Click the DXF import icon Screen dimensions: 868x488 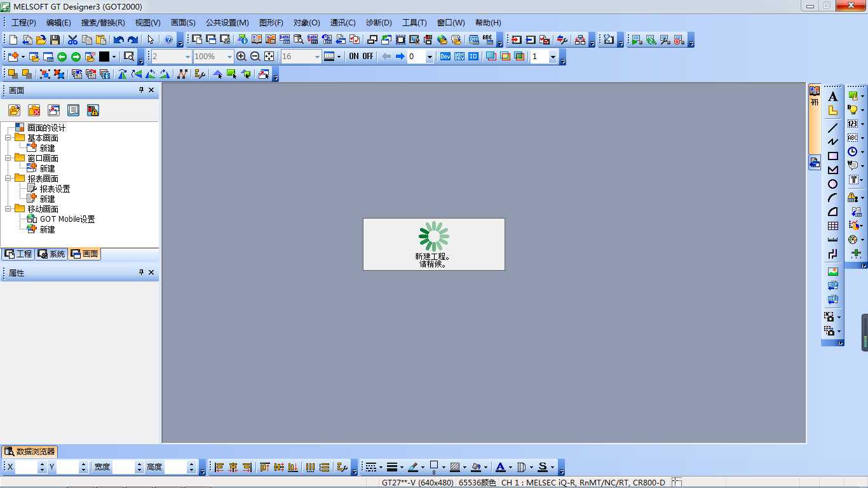833,285
